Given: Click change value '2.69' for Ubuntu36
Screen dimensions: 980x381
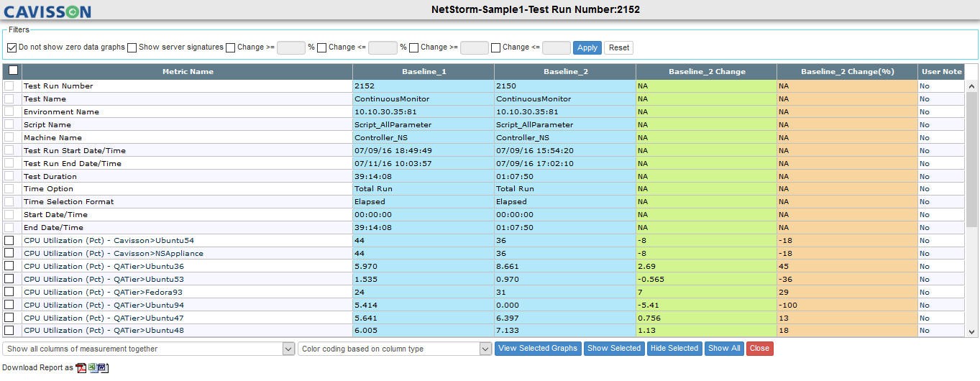Looking at the screenshot, I should coord(646,266).
